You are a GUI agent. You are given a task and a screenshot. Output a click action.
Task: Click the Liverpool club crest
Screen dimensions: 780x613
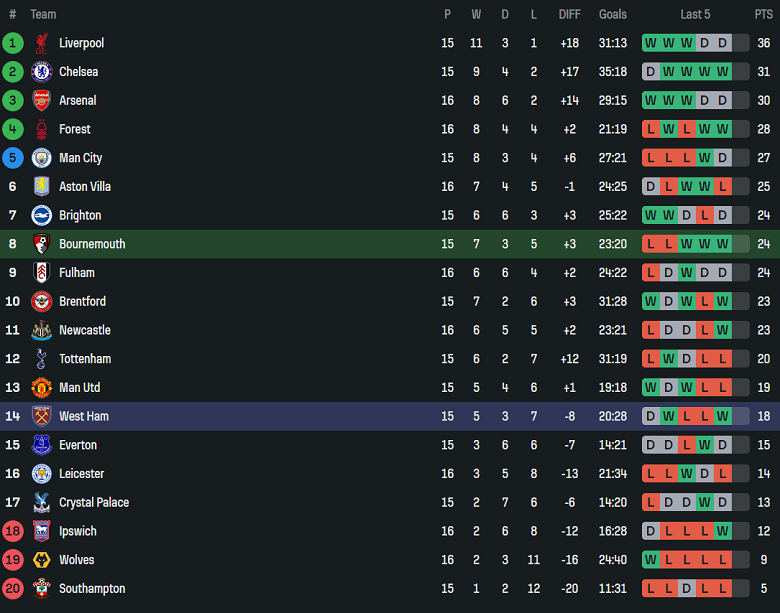click(x=41, y=43)
